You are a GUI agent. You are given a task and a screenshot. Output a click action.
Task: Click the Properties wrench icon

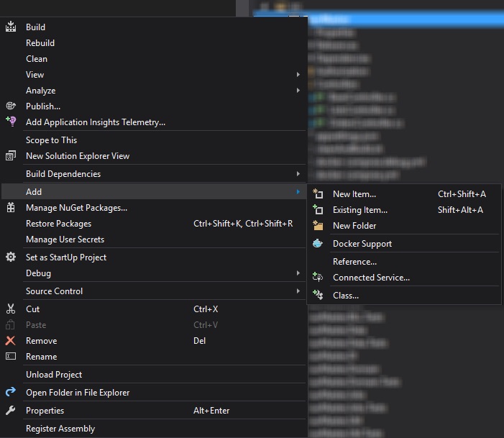tap(11, 410)
